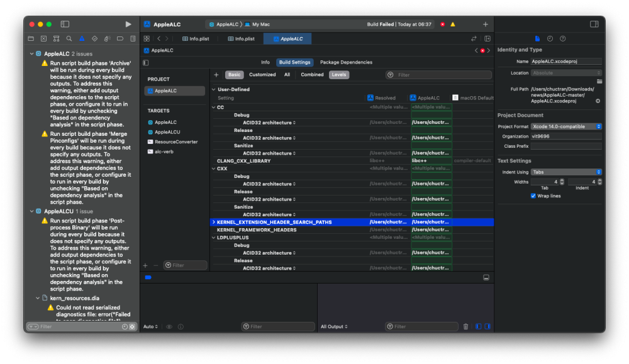Click the yellow warning indicator in activity bar
This screenshot has width=629, height=364.
point(453,25)
